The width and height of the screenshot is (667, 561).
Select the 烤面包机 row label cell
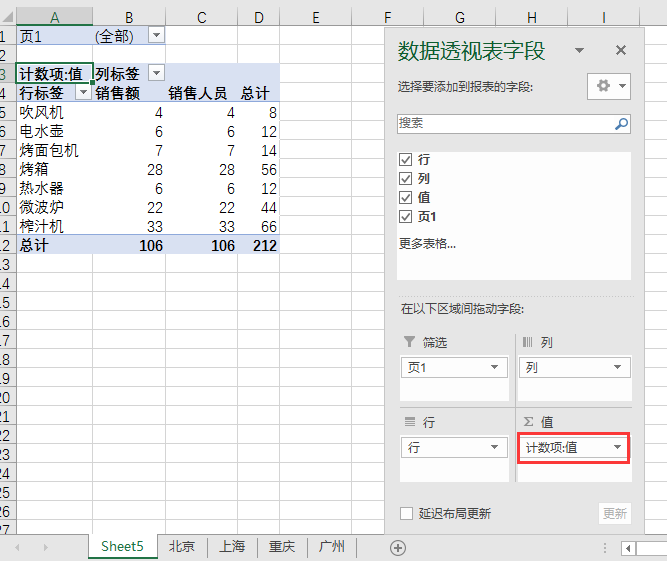click(54, 150)
